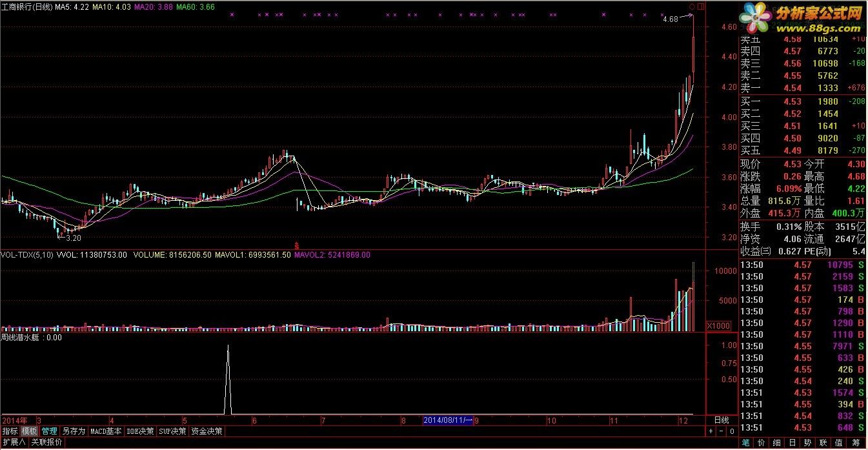868x450 pixels.
Task: Select the 联 tab in quote panel
Action: [x=824, y=442]
